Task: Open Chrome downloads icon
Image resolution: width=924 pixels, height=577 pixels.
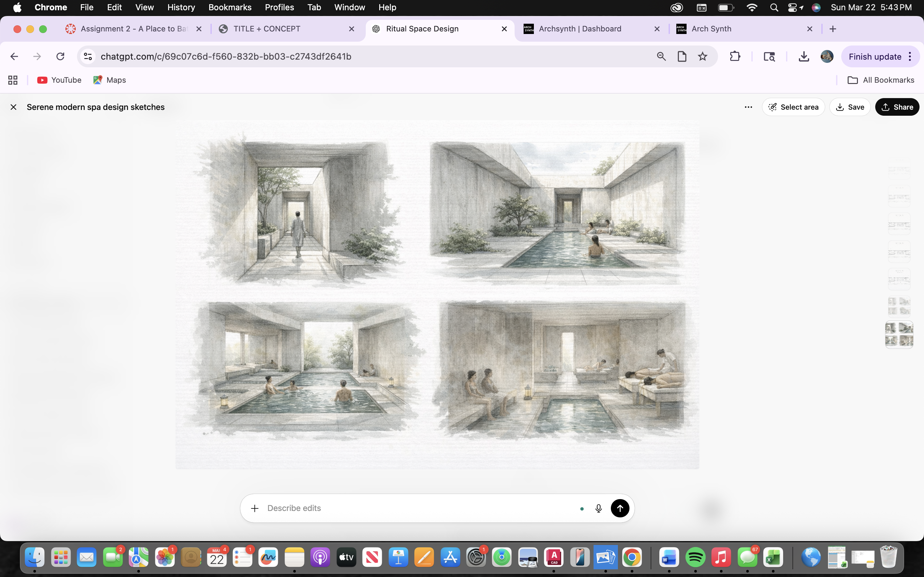Action: click(804, 56)
